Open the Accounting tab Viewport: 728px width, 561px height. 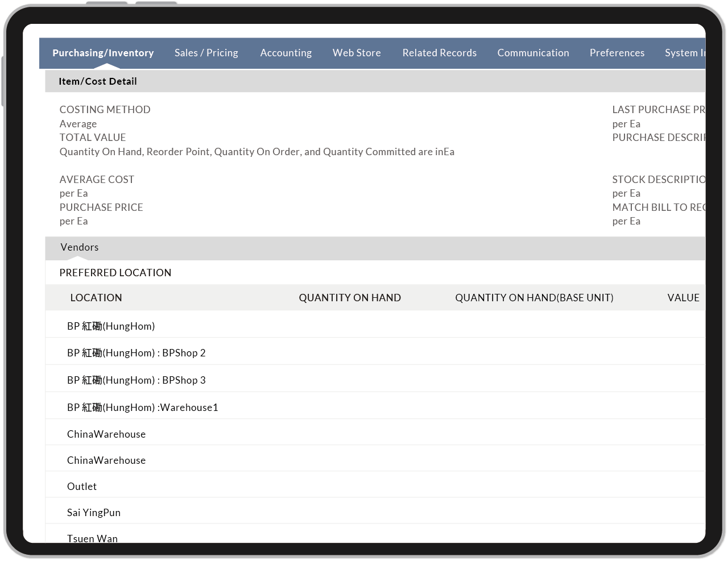(286, 53)
